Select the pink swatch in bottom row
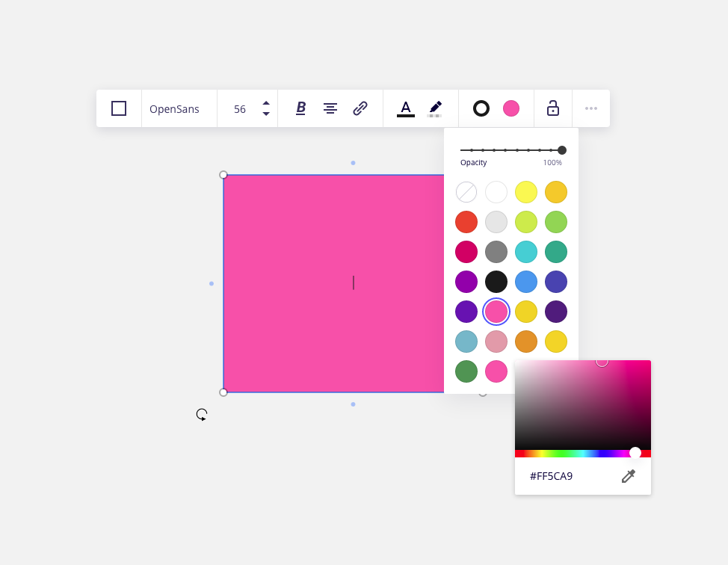The image size is (728, 565). [496, 371]
